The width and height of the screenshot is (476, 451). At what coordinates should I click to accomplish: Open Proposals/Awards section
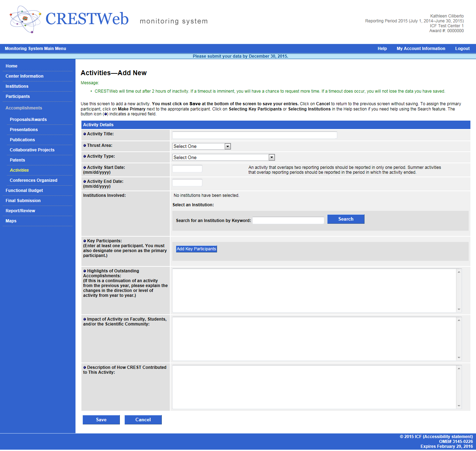(x=28, y=120)
